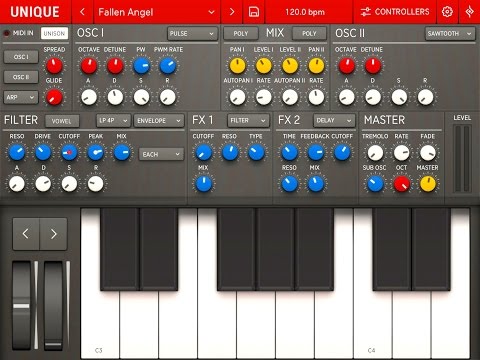
Task: Open the FX 1 FILTER effect dropdown
Action: (248, 120)
